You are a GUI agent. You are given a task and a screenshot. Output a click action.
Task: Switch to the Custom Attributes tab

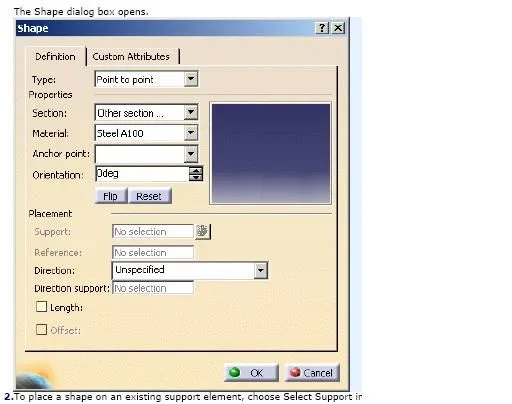(131, 57)
